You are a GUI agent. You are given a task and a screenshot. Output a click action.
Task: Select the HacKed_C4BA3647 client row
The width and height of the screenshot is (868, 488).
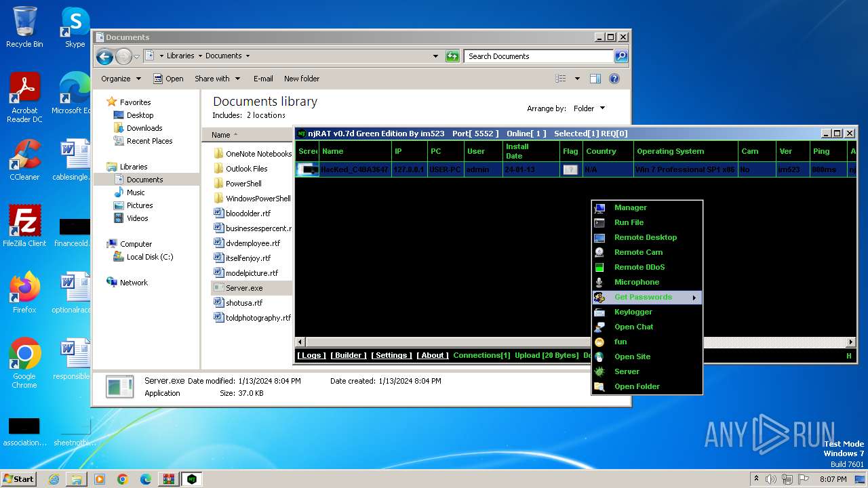pyautogui.click(x=576, y=169)
